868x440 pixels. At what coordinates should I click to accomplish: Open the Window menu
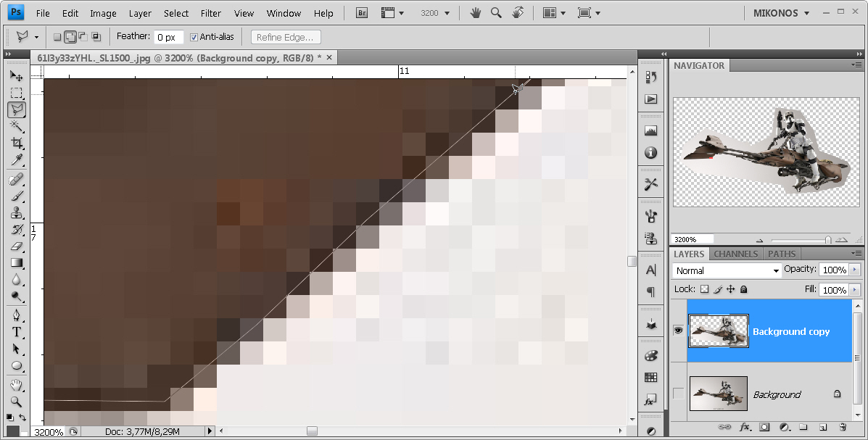point(284,13)
